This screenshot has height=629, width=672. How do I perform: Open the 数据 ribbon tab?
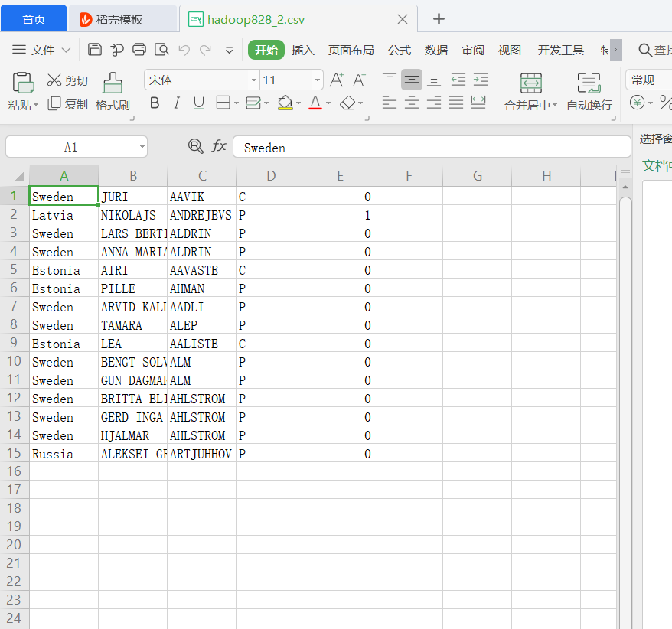click(x=436, y=51)
